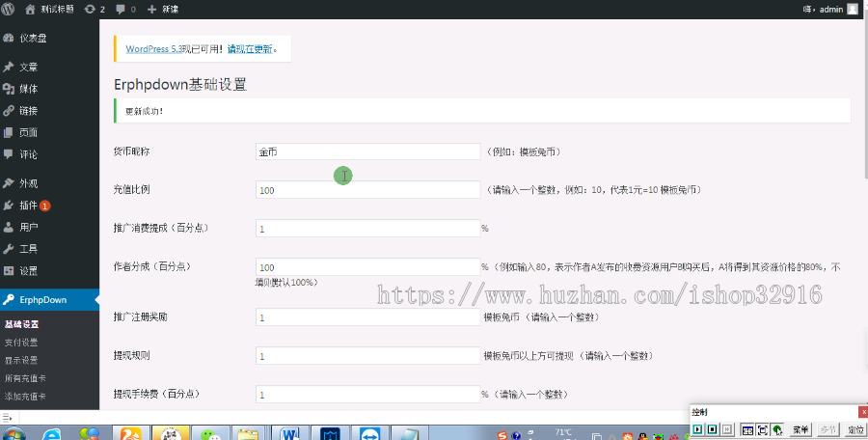Screen dimensions: 868x440
Task: Open the Windows Start button
Action: pos(14,433)
